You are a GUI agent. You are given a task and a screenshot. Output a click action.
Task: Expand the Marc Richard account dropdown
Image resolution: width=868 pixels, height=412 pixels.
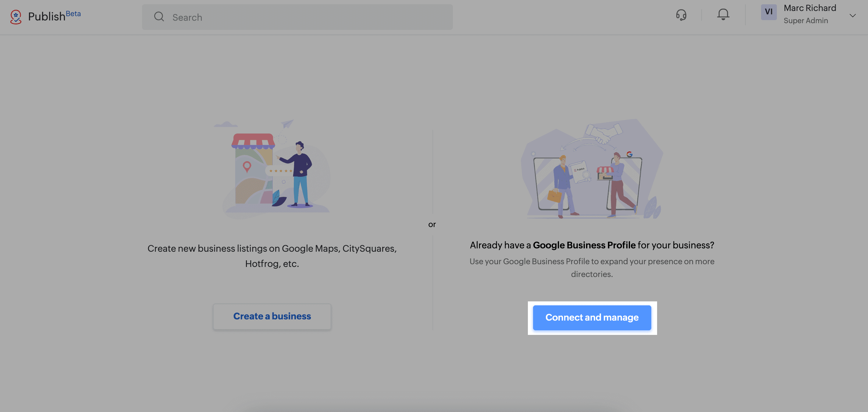pos(852,16)
